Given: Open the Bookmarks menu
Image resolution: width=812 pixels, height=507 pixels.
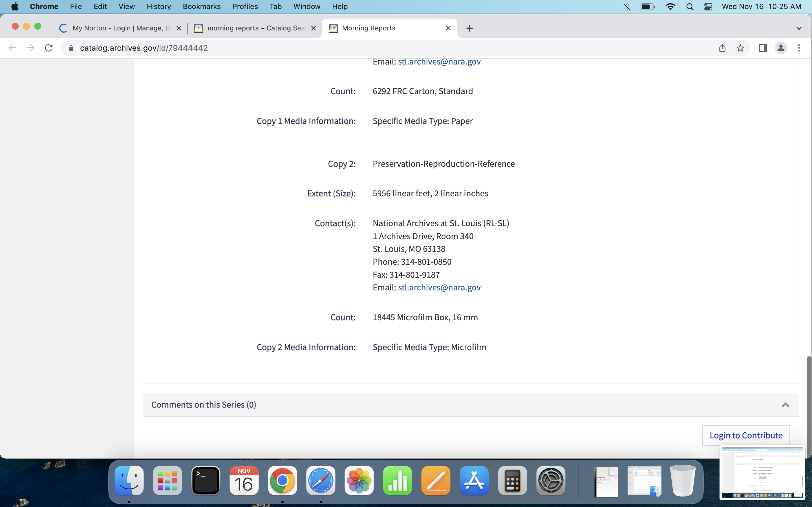Looking at the screenshot, I should [201, 7].
